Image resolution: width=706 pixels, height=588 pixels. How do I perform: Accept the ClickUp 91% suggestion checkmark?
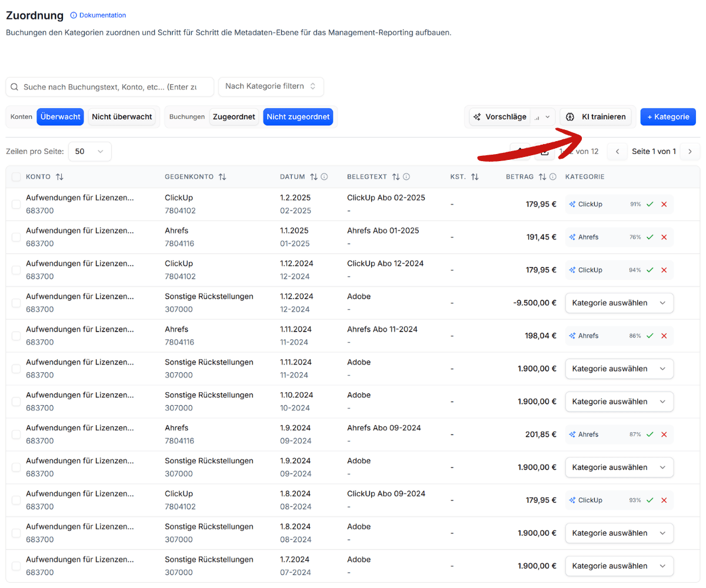650,204
